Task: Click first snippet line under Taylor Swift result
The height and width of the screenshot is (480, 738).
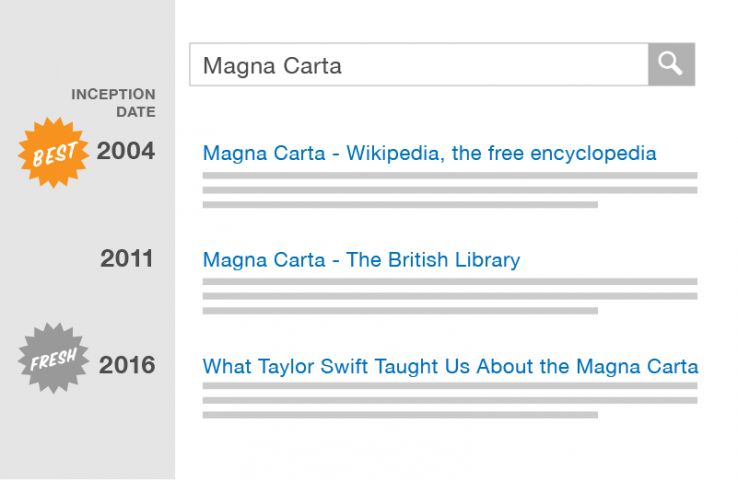Action: tap(449, 386)
